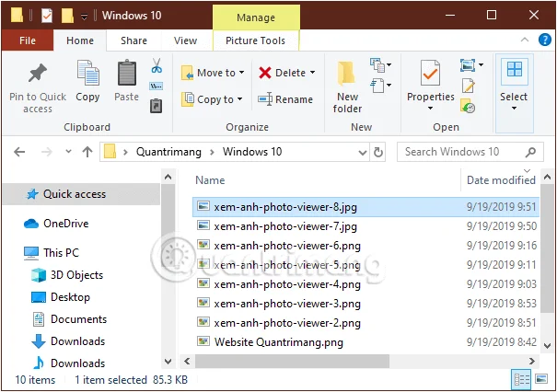This screenshot has height=392, width=557.
Task: Click the Paste shortcut icon
Action: pyautogui.click(x=156, y=106)
